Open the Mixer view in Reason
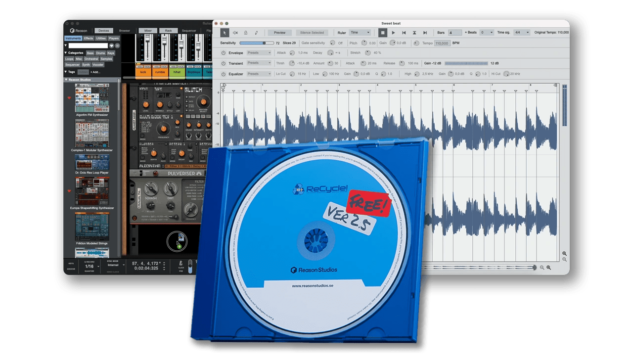The image size is (633, 364). [x=148, y=31]
